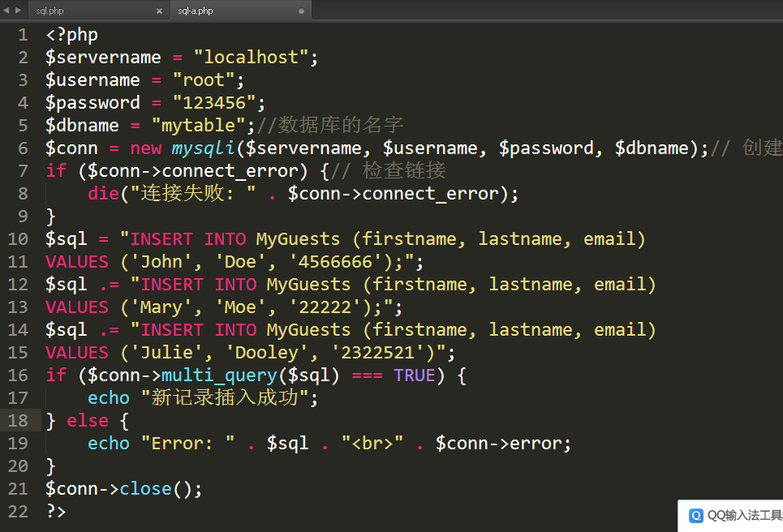This screenshot has width=783, height=532.
Task: Click the QQ input method icon
Action: [695, 516]
